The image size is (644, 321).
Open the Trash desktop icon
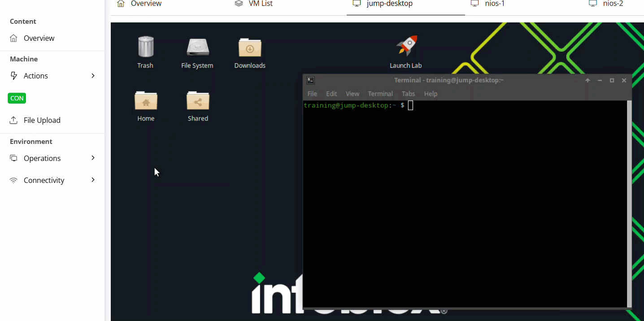coord(145,47)
